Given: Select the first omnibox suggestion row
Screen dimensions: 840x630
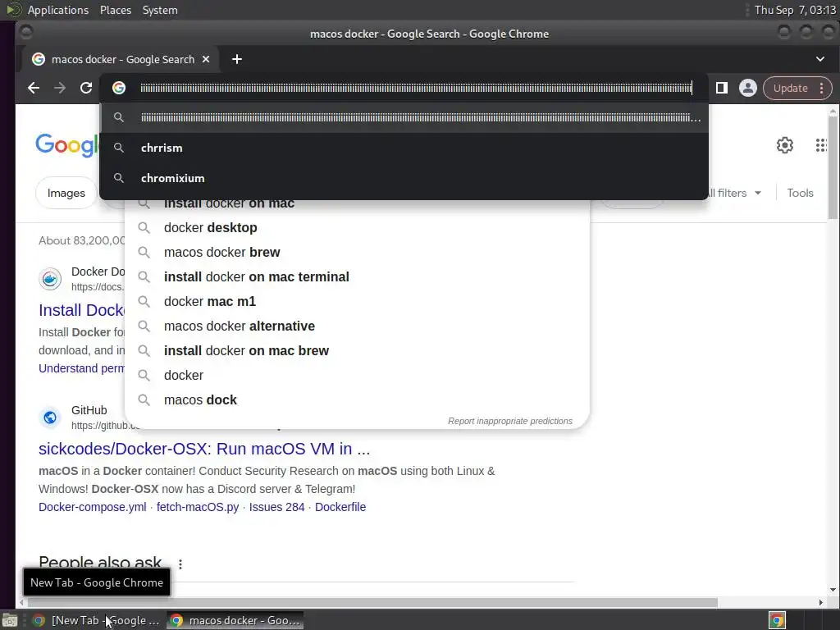Looking at the screenshot, I should click(x=404, y=117).
